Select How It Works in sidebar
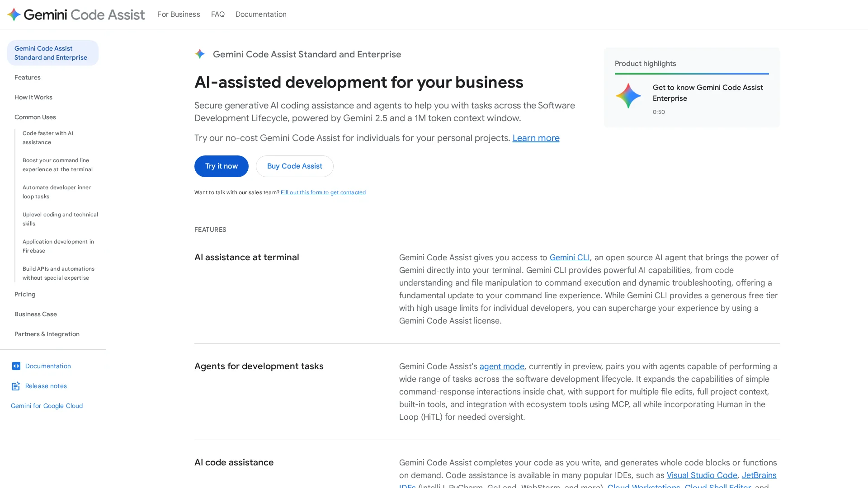 33,97
